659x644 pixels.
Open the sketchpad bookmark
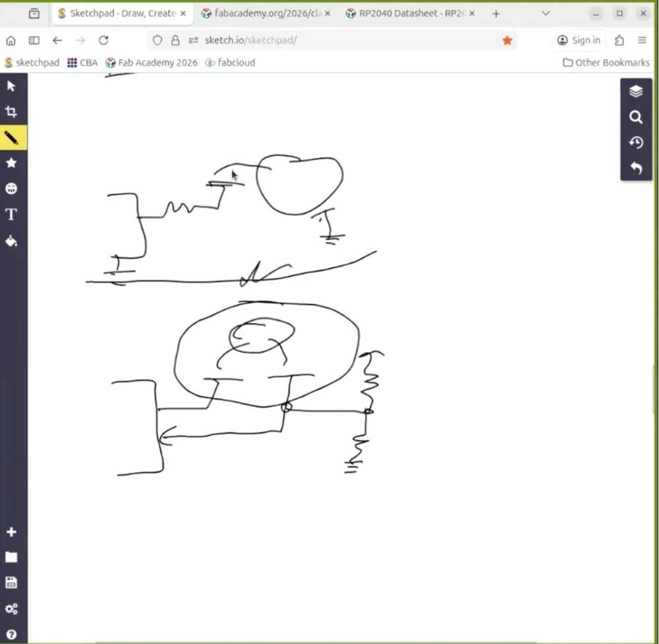pos(32,63)
